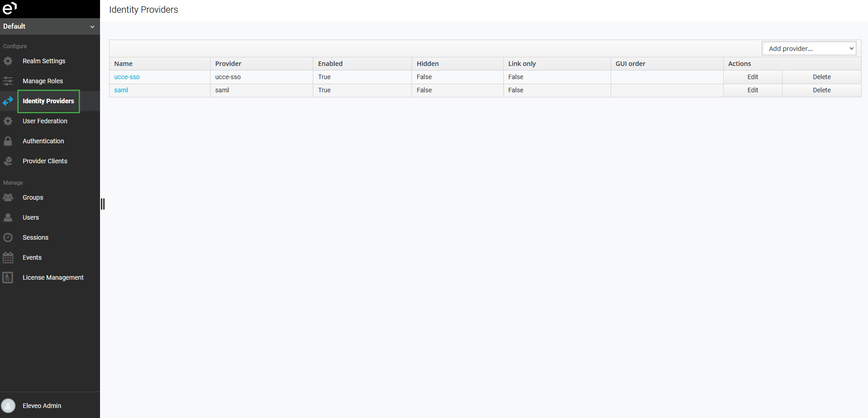Go to Provider Clients section
This screenshot has height=418, width=868.
point(45,161)
